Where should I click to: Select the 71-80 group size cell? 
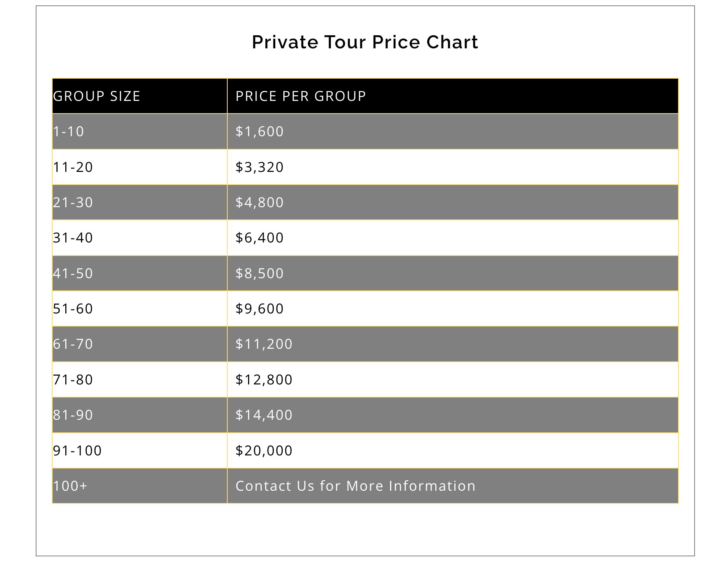pyautogui.click(x=73, y=380)
